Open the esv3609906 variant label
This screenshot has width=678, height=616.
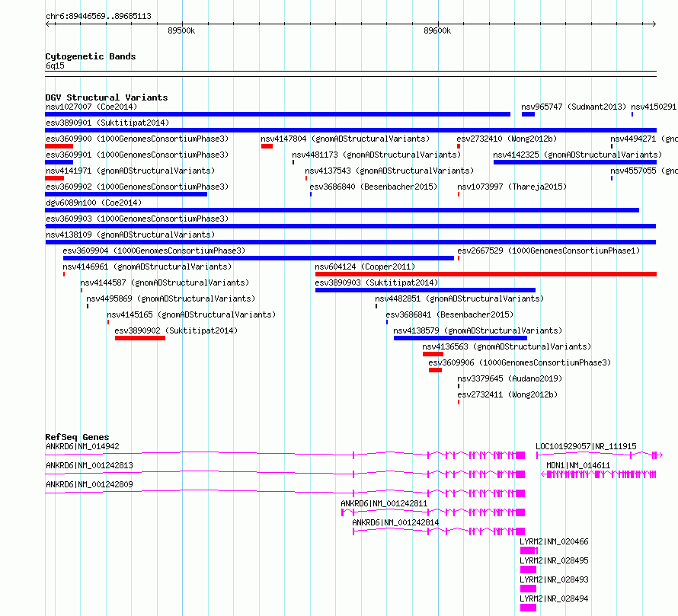pos(520,362)
